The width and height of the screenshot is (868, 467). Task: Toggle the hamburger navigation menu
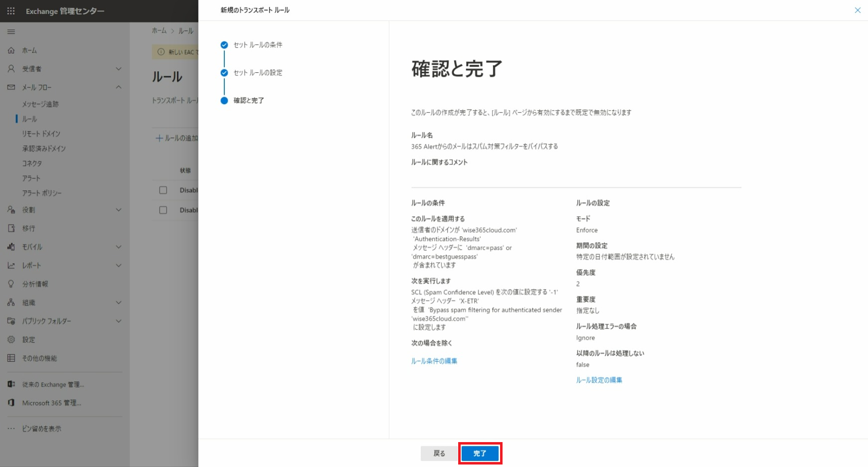(x=11, y=32)
